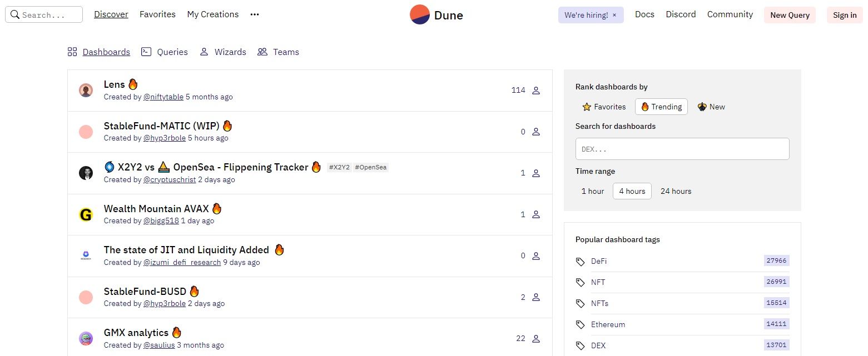The height and width of the screenshot is (356, 868).
Task: Click the We're hiring! label
Action: click(586, 16)
